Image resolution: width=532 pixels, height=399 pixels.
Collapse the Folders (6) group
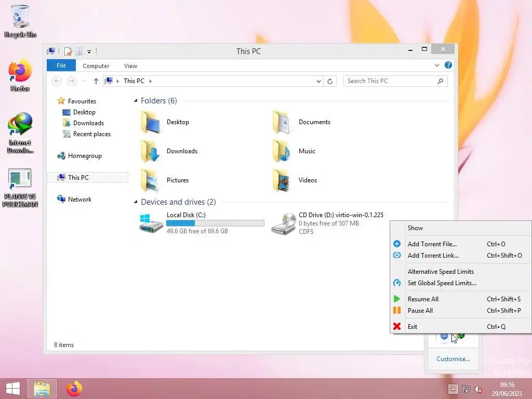(136, 101)
